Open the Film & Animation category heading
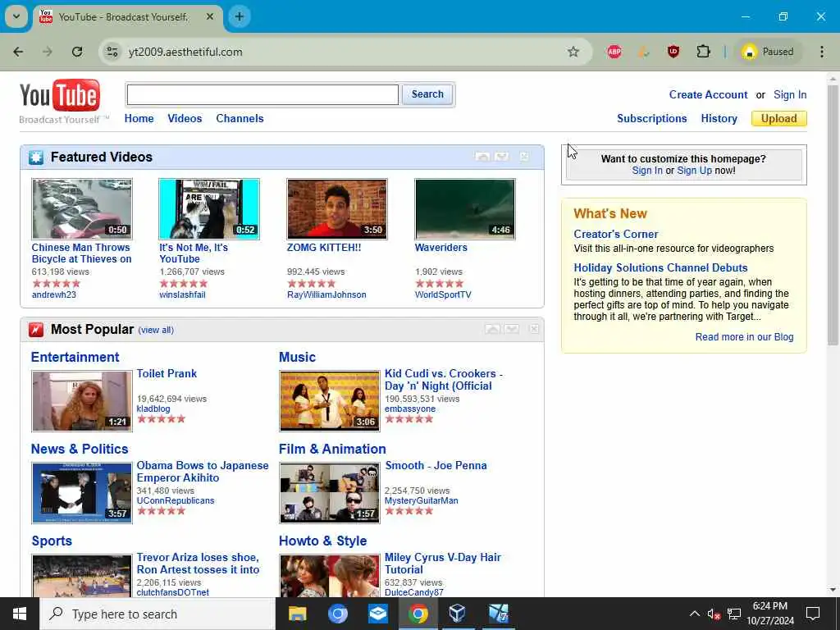 coord(333,449)
